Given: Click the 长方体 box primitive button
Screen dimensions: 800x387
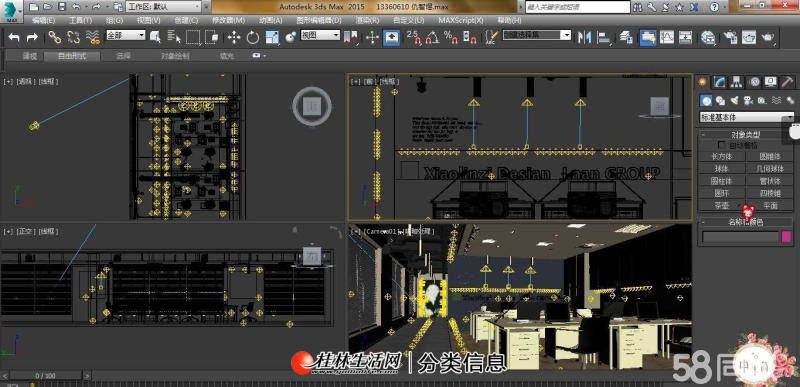Looking at the screenshot, I should tap(721, 156).
